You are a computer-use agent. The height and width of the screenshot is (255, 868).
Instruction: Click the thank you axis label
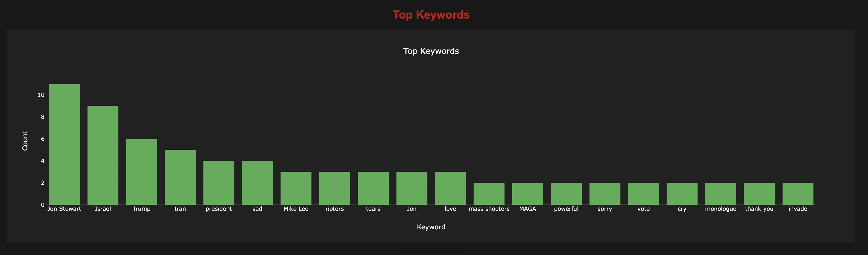[759, 209]
